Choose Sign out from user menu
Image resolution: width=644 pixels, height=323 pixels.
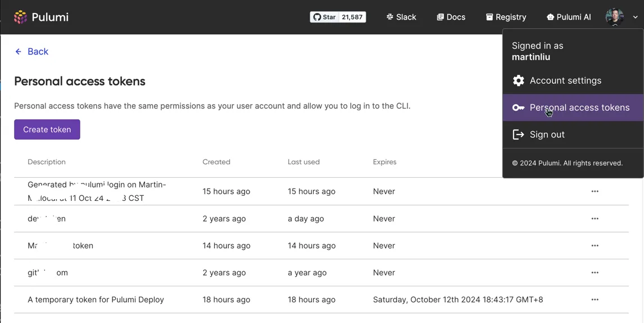547,134
